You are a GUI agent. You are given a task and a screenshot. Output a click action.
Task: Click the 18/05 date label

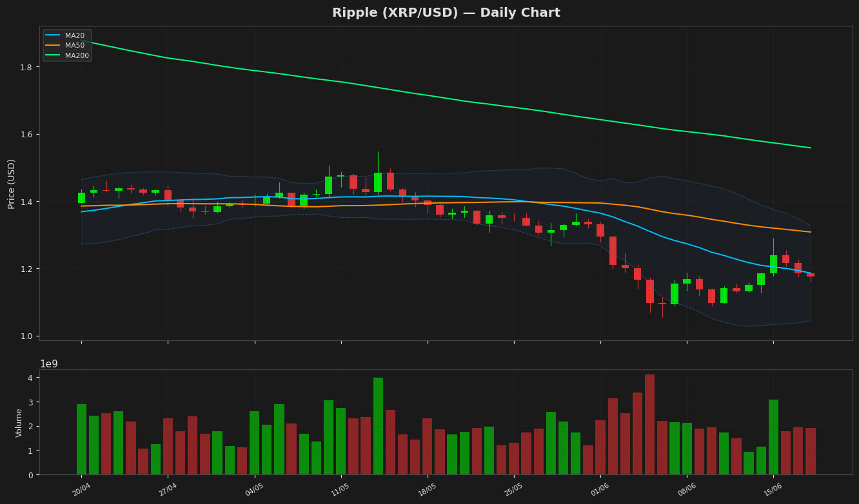(x=428, y=490)
